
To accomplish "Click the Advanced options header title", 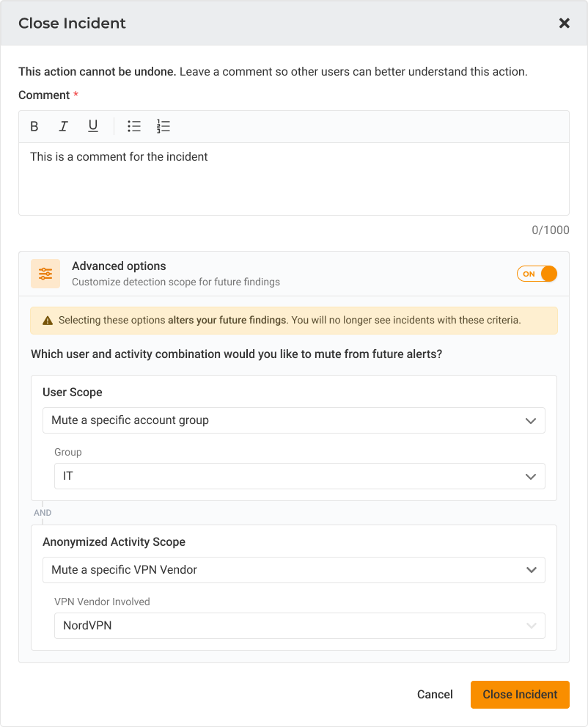I will pos(119,266).
